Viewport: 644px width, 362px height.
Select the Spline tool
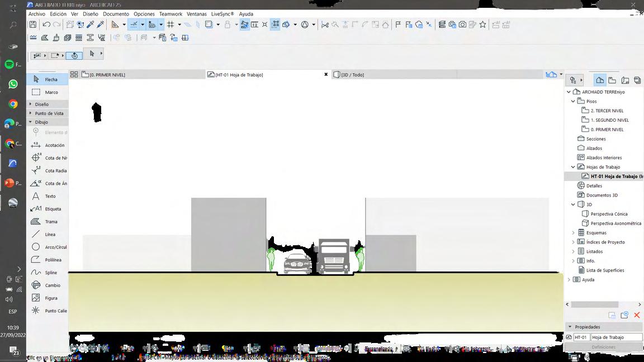coord(49,273)
